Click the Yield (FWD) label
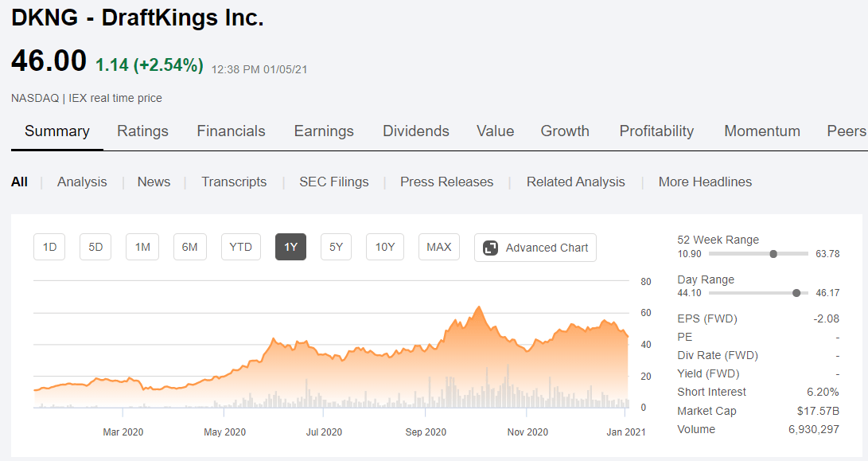868x461 pixels. click(709, 373)
